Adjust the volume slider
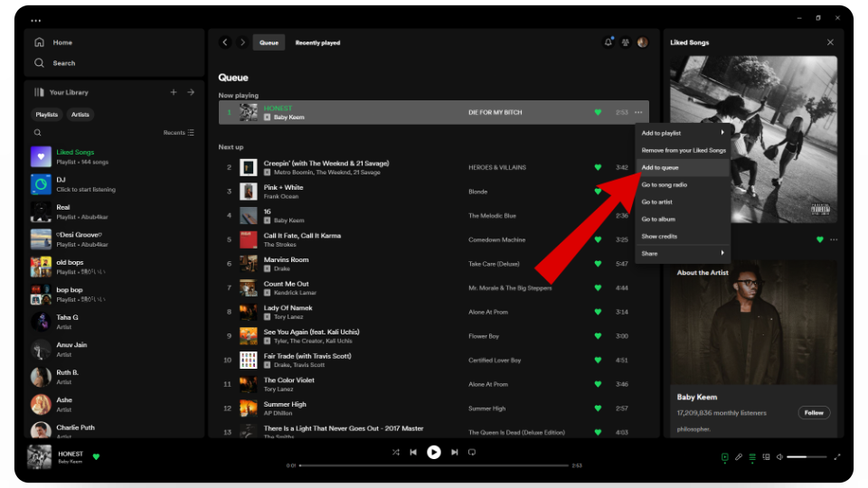The height and width of the screenshot is (488, 868). pos(807,457)
